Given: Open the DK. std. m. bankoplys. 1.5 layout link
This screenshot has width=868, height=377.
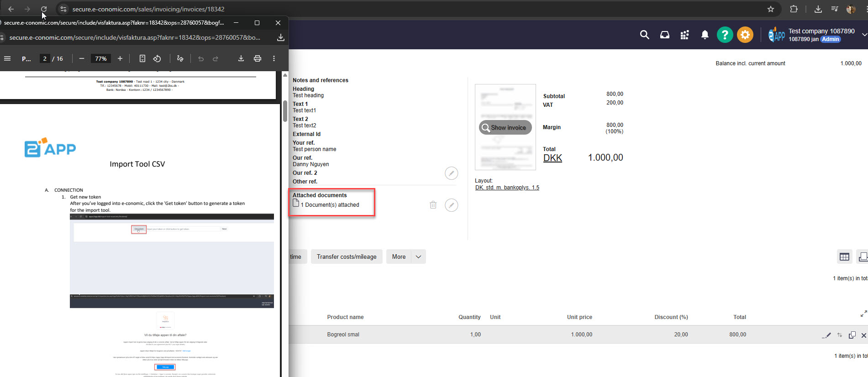Looking at the screenshot, I should point(507,188).
